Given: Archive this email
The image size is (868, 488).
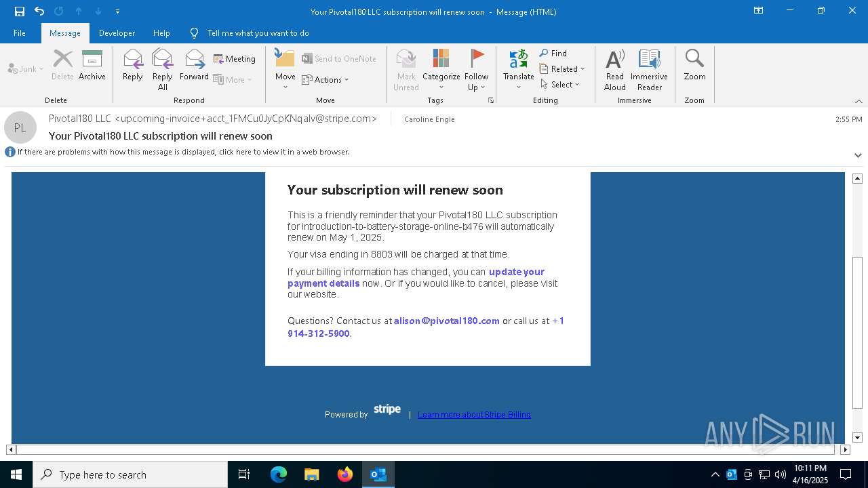Looking at the screenshot, I should (x=92, y=65).
